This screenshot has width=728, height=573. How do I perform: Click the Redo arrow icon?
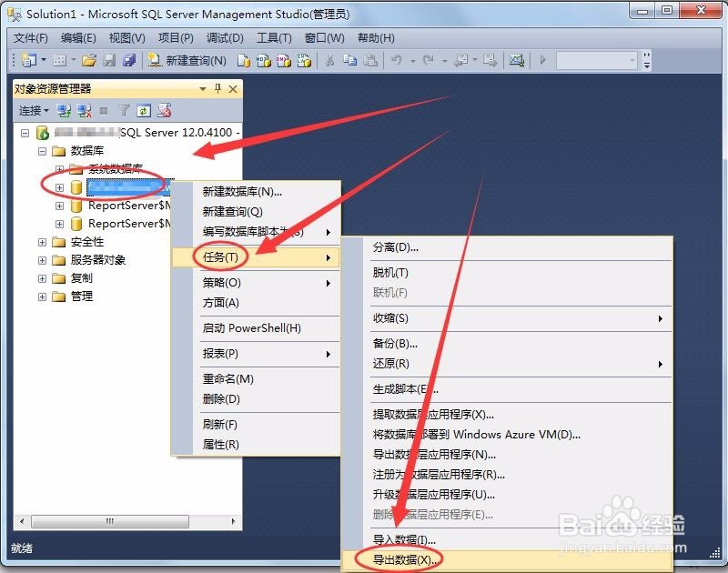[x=429, y=60]
